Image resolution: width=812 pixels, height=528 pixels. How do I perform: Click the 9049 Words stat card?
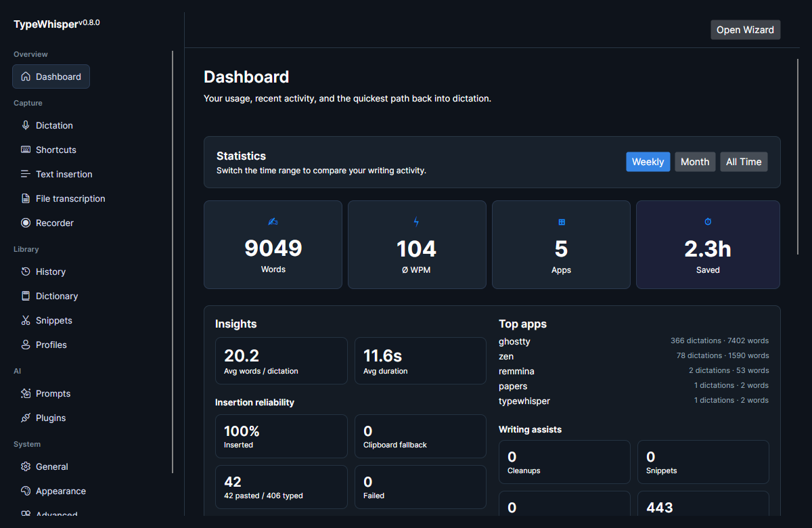[273, 244]
